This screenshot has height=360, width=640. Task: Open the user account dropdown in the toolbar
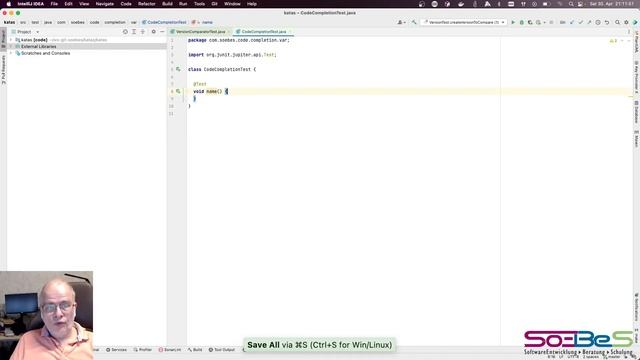point(401,22)
